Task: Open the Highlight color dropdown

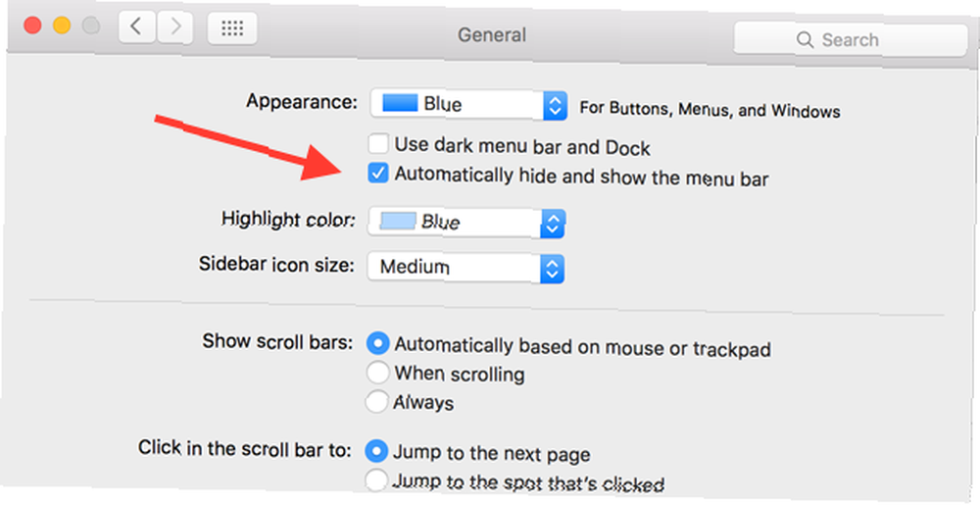Action: click(466, 223)
